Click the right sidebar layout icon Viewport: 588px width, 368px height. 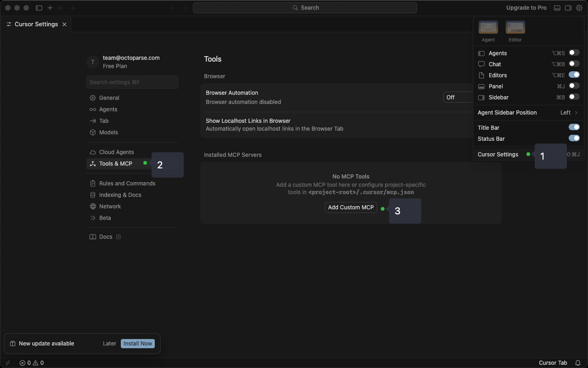568,8
